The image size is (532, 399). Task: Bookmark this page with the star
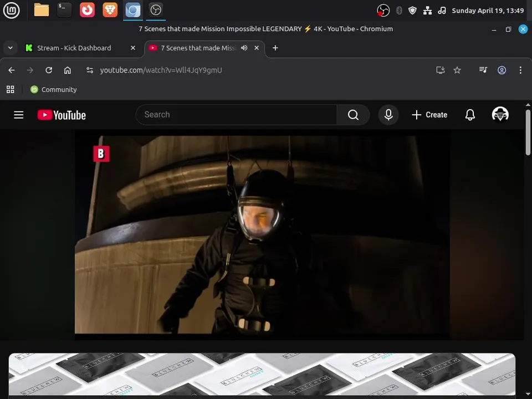[457, 70]
